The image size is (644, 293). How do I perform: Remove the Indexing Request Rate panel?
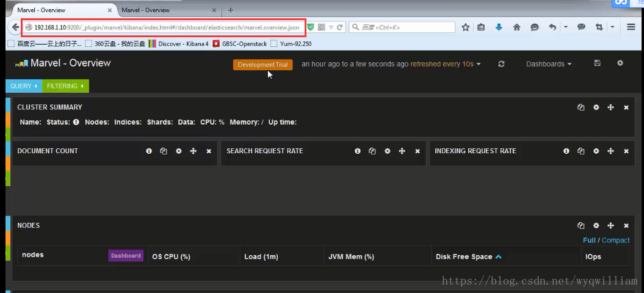(x=626, y=151)
